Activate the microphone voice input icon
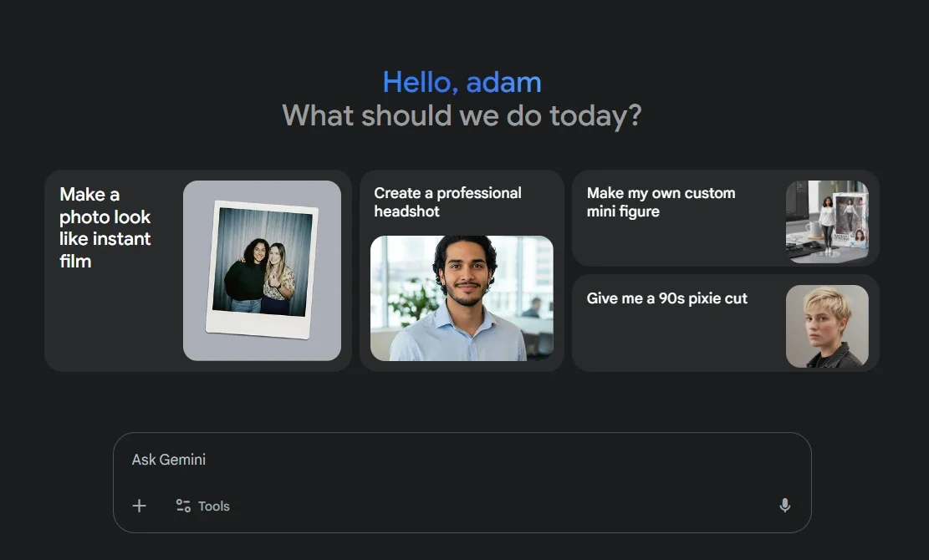Viewport: 929px width, 560px height. 784,506
